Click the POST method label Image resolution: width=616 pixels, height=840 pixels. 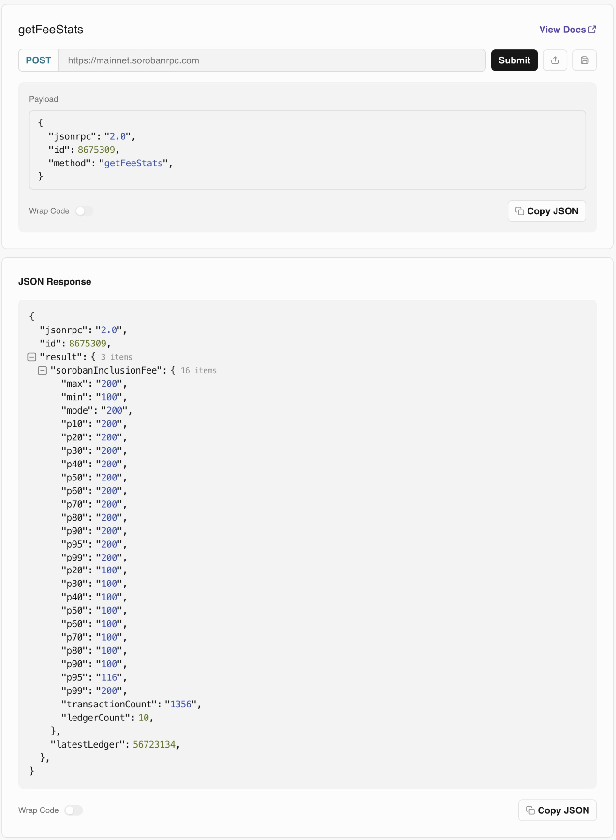coord(39,60)
